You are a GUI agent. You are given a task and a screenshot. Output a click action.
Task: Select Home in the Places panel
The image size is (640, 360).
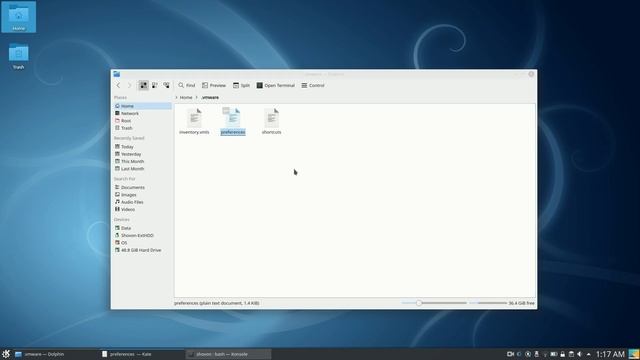coord(142,106)
